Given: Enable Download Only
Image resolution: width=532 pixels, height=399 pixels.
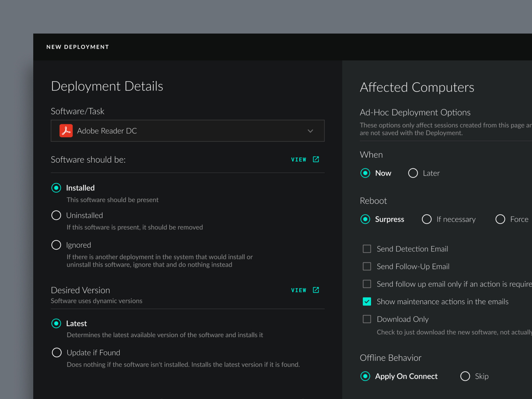Looking at the screenshot, I should (x=367, y=319).
